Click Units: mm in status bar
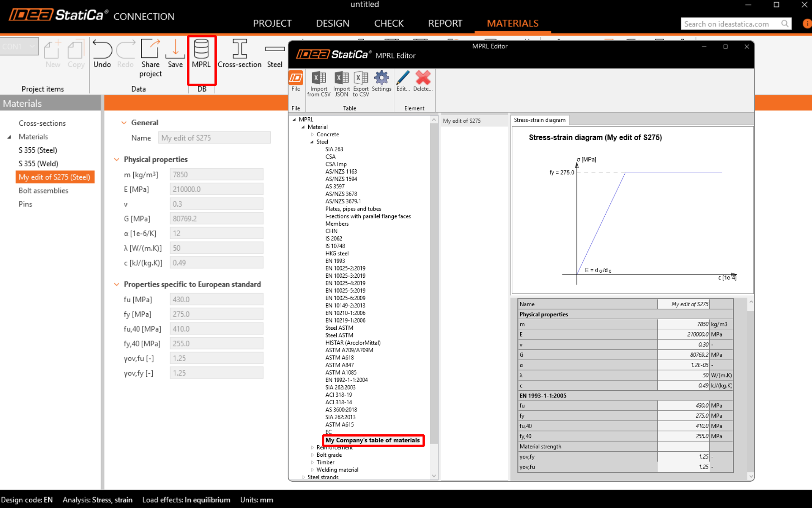 coord(256,500)
